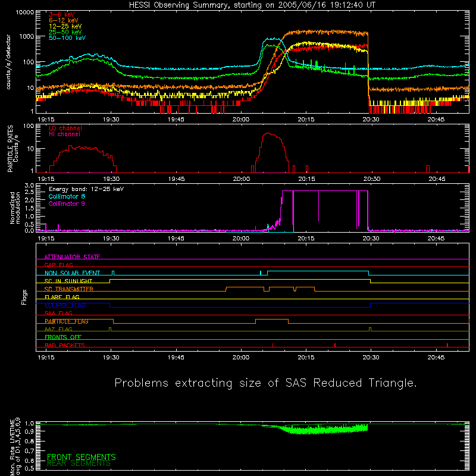This screenshot has height=476, width=476.
Task: Select the Collimator 8 legend entry
Action: click(x=67, y=196)
